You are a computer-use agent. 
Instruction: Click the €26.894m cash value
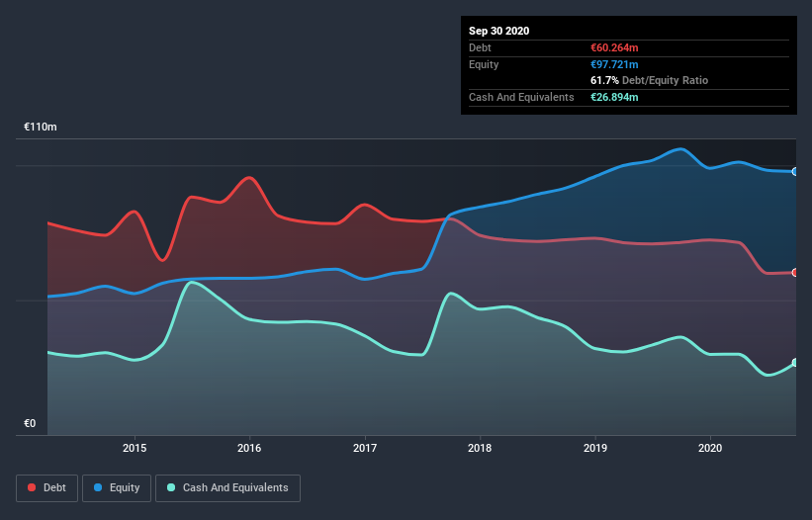point(615,97)
